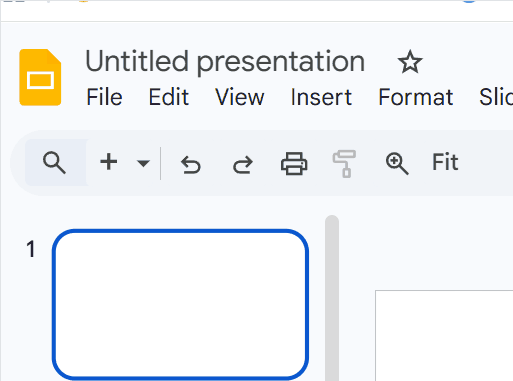This screenshot has height=381, width=513.
Task: Add a new slide with plus button
Action: tap(109, 163)
